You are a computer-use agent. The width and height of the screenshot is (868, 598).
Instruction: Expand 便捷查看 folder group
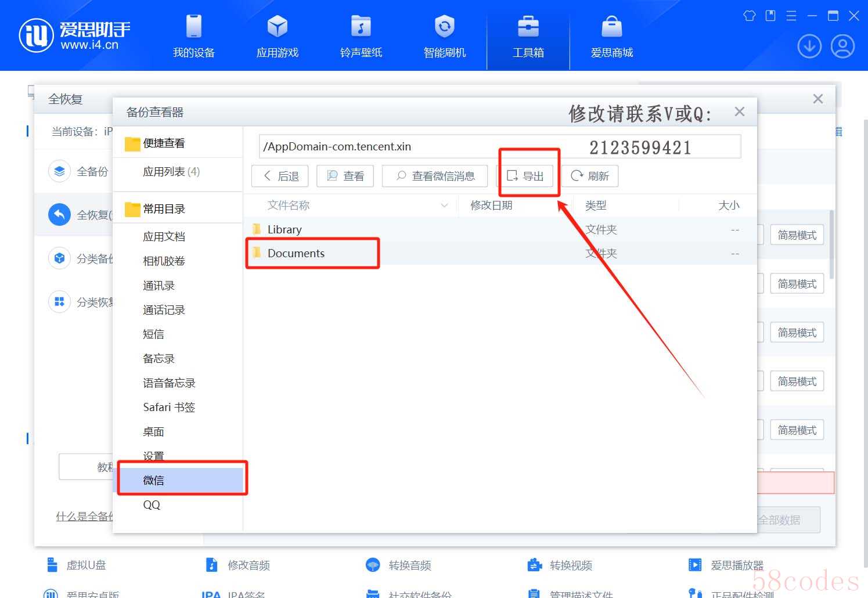tap(154, 143)
